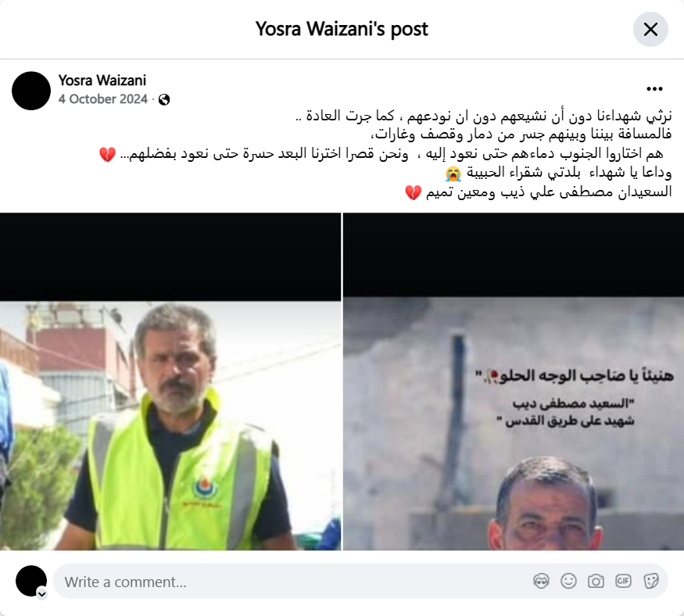Open the Yosra Waizani author name link

tap(102, 81)
